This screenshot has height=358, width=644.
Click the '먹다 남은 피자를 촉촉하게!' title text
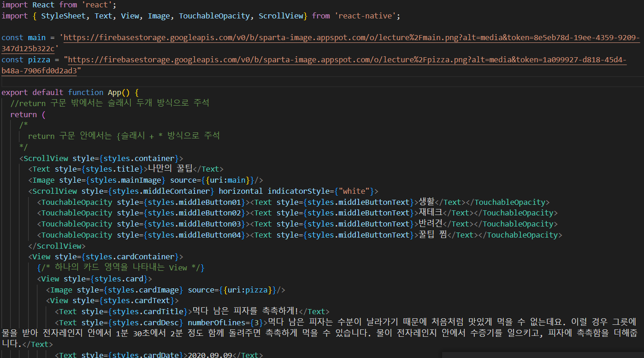point(246,311)
